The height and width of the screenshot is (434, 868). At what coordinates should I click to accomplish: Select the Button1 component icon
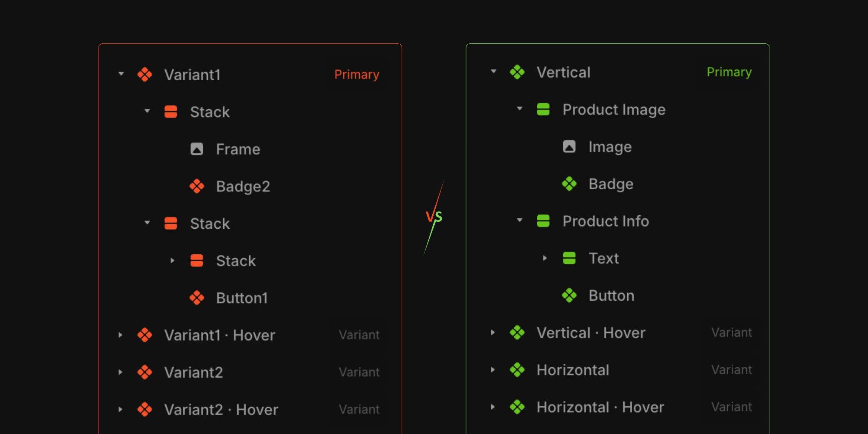tap(197, 298)
